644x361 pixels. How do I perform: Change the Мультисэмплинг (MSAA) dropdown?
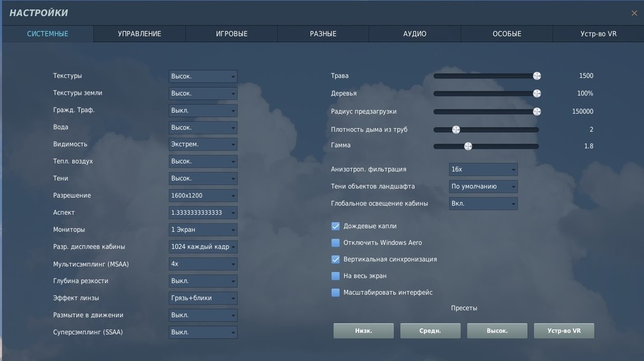pos(203,264)
